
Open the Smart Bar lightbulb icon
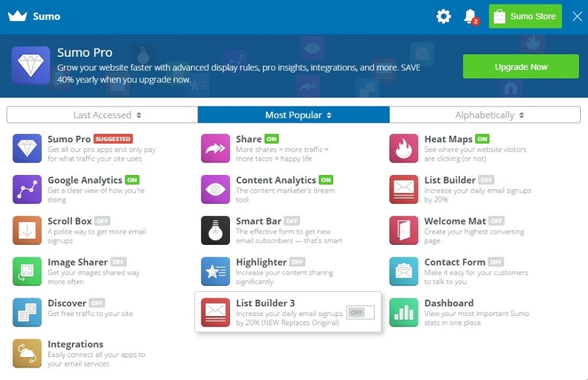(215, 230)
